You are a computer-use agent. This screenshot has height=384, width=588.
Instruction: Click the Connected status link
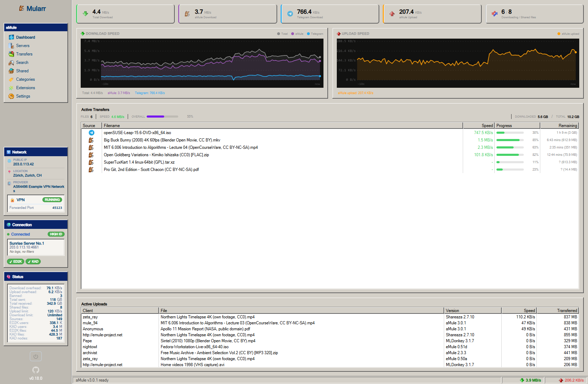[x=20, y=234]
